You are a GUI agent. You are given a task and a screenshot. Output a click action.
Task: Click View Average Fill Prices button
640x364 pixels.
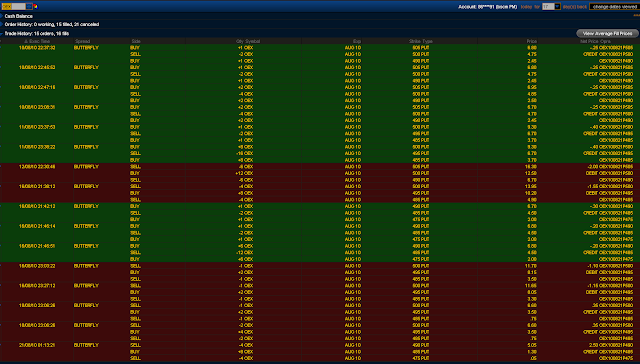607,33
